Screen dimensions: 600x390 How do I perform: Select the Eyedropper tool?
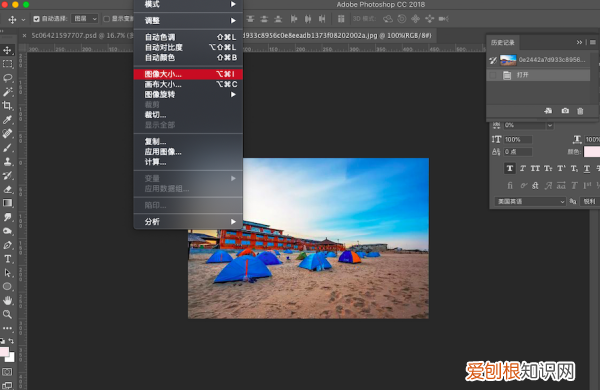7,120
